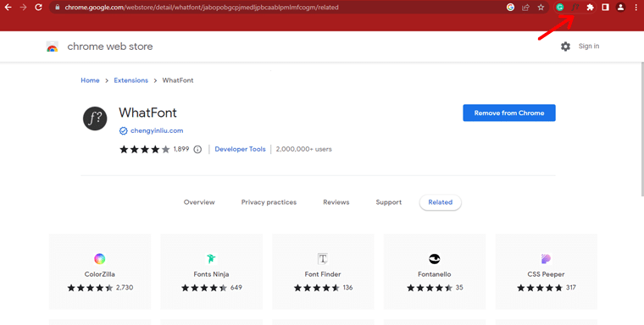Viewport: 644px width, 325px height.
Task: Open the Privacy practices tab
Action: 269,202
